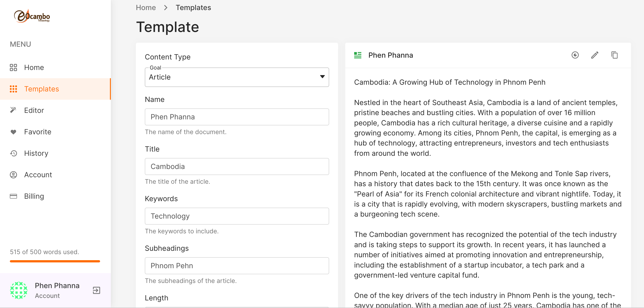Screen dimensions: 644x308
Task: Go to Account in the sidebar menu
Action: click(x=38, y=175)
